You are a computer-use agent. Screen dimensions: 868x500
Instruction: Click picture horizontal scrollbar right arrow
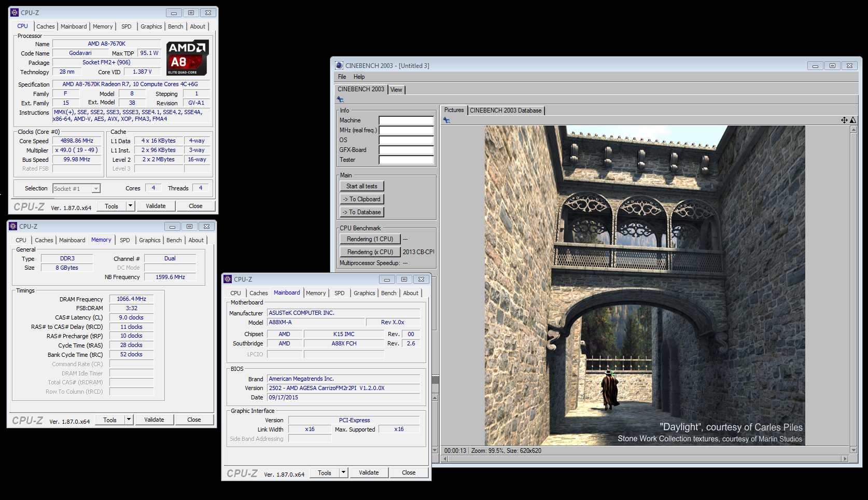coord(845,459)
